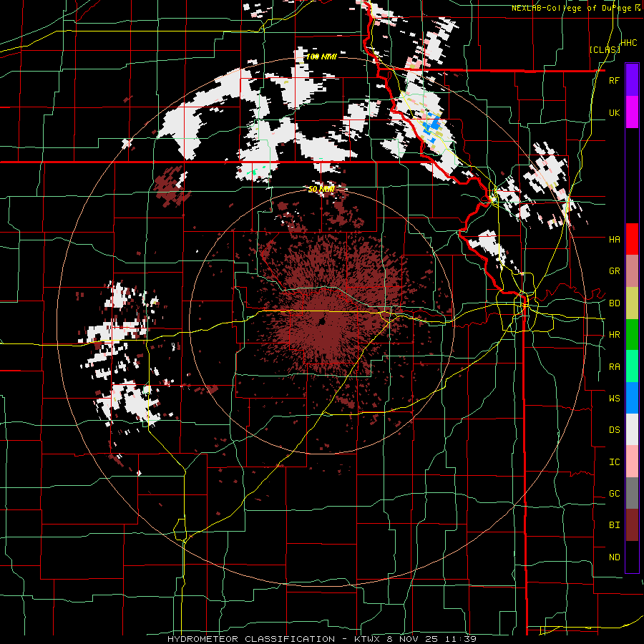Click the GC legend label

point(614,494)
